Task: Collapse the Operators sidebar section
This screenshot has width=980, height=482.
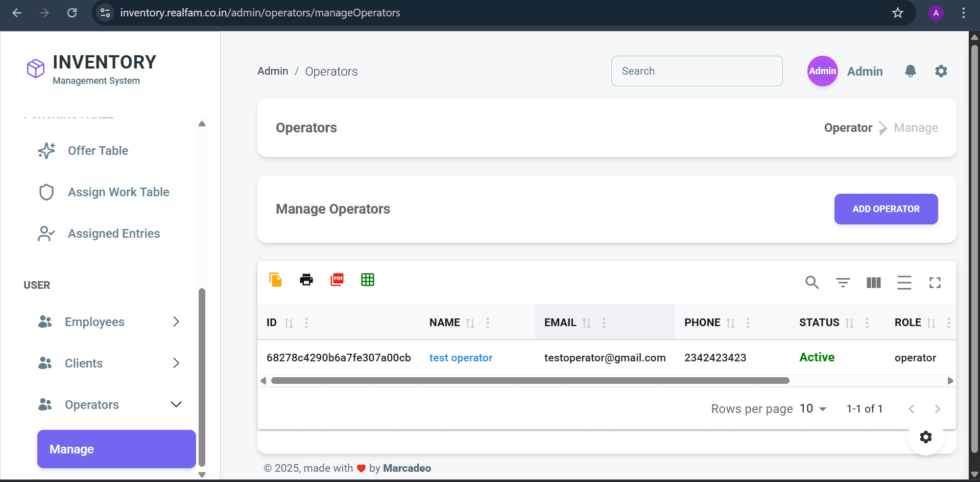Action: [x=176, y=404]
